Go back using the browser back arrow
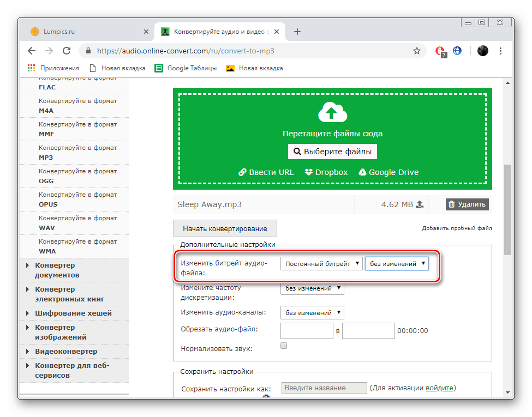The height and width of the screenshot is (417, 532). click(x=32, y=51)
